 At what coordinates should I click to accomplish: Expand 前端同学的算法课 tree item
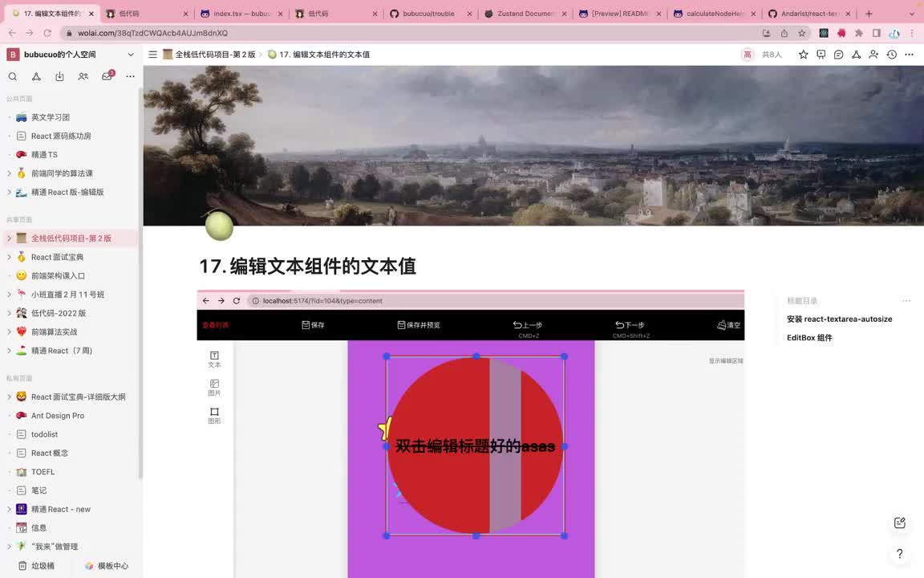[x=9, y=173]
